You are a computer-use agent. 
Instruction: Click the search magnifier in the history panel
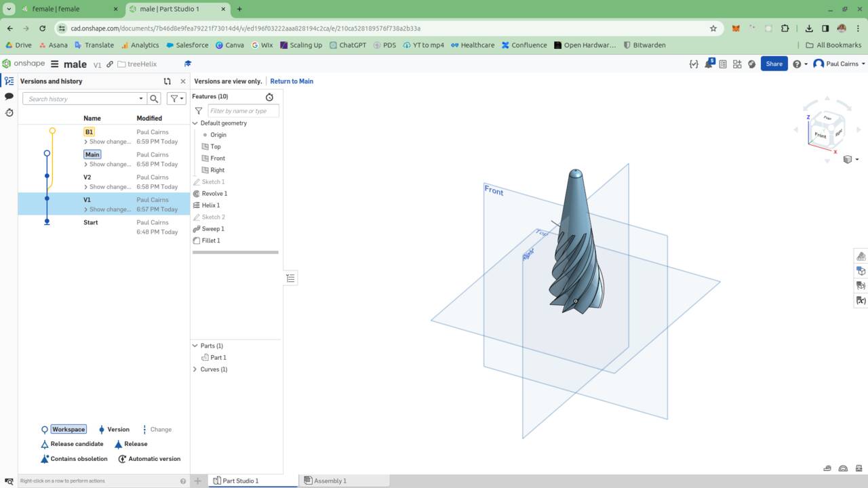(154, 98)
